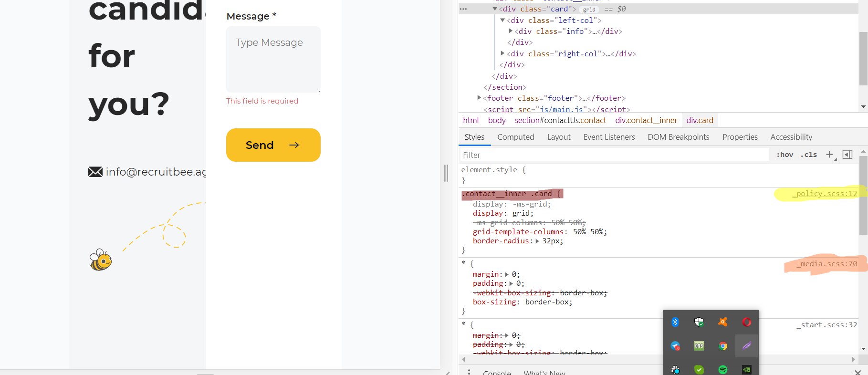The height and width of the screenshot is (375, 868).
Task: Click the Styles pane horizontal scrollbar
Action: (x=659, y=359)
